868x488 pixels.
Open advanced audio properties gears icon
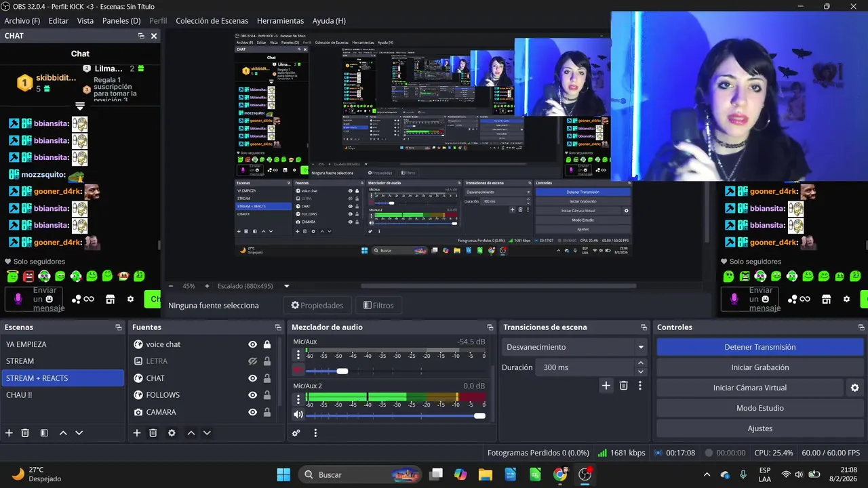click(296, 433)
